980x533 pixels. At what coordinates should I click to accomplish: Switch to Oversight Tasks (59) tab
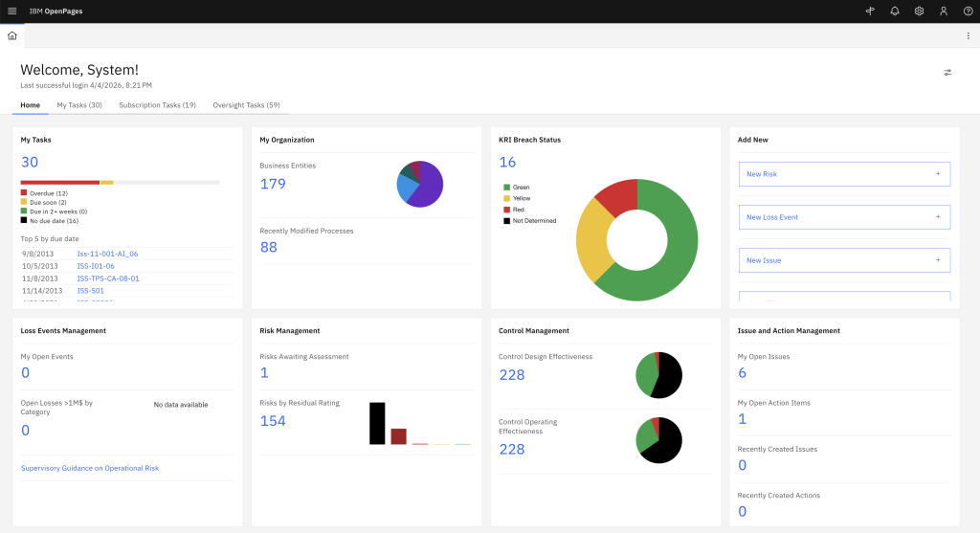246,105
